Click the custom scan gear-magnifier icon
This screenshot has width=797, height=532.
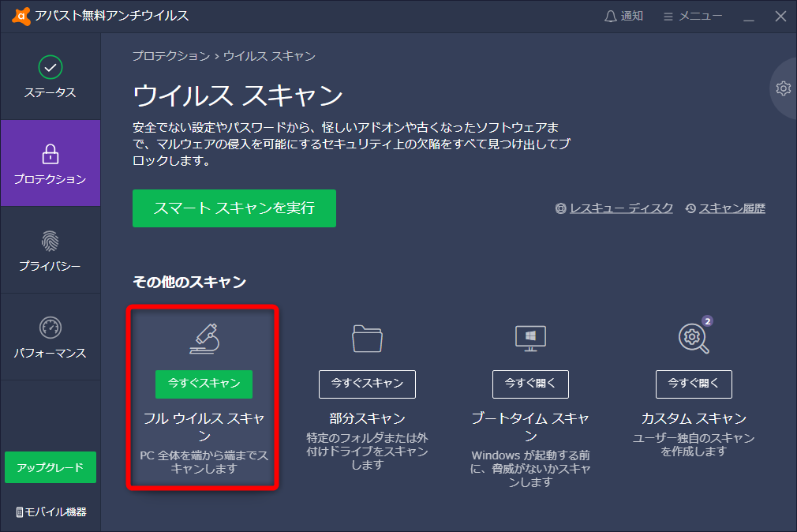pos(692,338)
